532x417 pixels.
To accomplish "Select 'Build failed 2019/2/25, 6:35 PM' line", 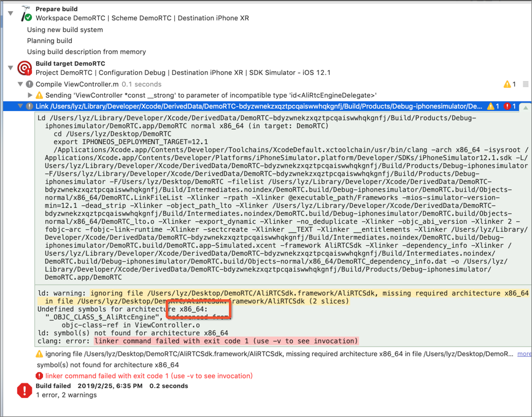I will pyautogui.click(x=112, y=386).
